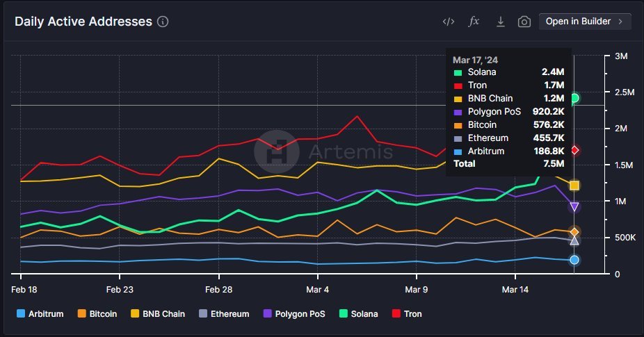Click the Feb 28 axis label
The image size is (644, 337).
(218, 289)
